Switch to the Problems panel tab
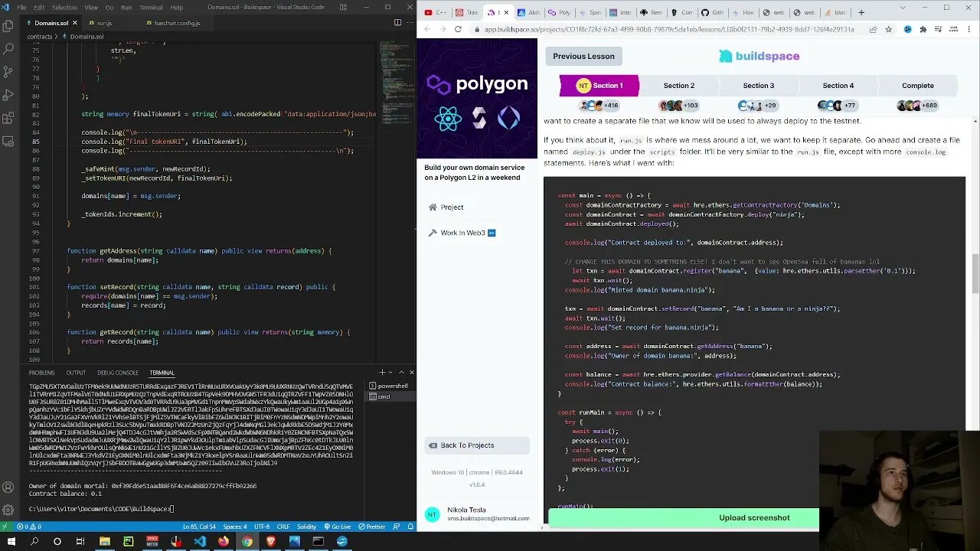The width and height of the screenshot is (980, 551). coord(41,373)
